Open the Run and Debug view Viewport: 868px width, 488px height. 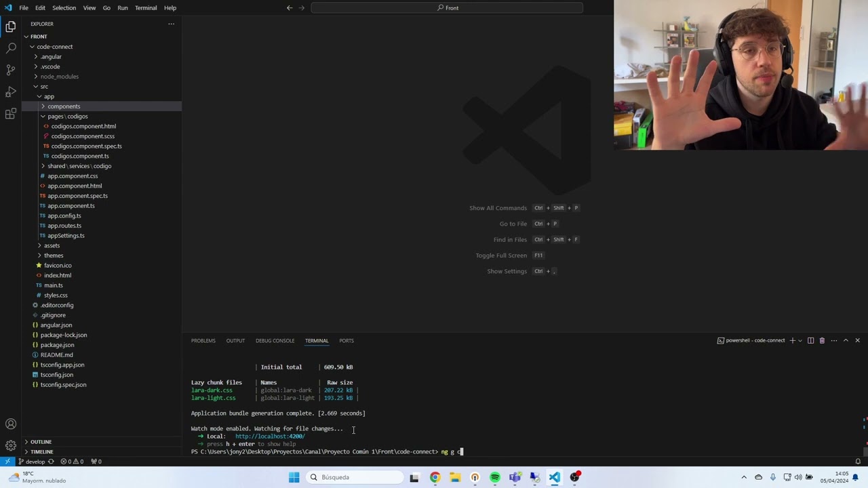(11, 91)
